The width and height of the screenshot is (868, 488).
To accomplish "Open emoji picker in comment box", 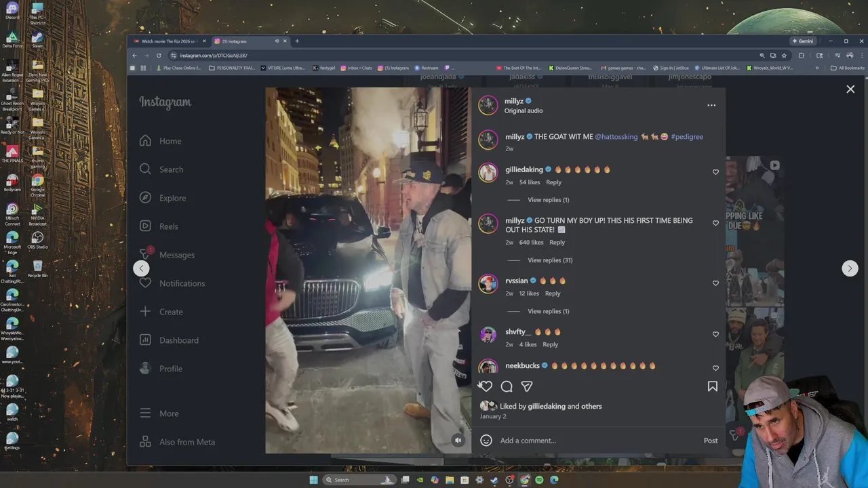I will click(x=486, y=441).
